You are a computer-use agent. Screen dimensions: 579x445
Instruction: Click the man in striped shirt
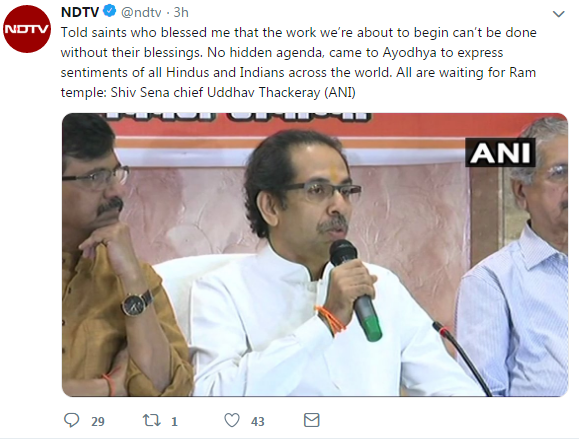[x=517, y=259]
